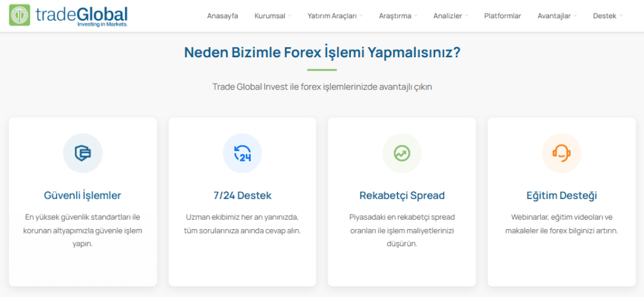Click the shield icon above Güvenli İşlemler
The height and width of the screenshot is (297, 644).
click(82, 154)
